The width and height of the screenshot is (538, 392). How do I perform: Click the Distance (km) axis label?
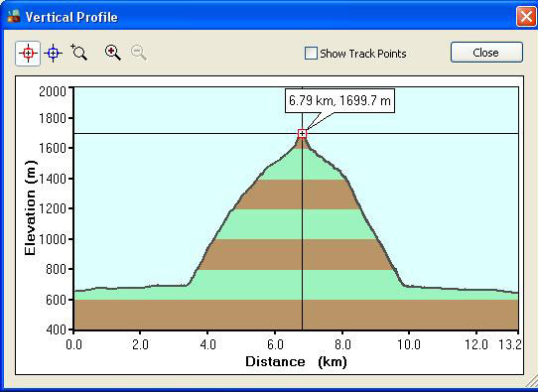[296, 361]
